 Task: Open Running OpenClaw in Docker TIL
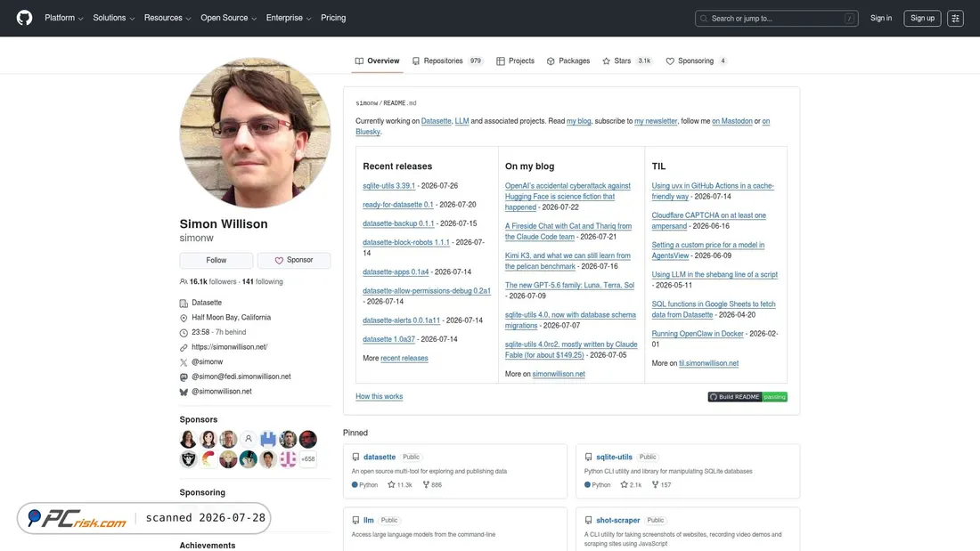click(x=698, y=334)
